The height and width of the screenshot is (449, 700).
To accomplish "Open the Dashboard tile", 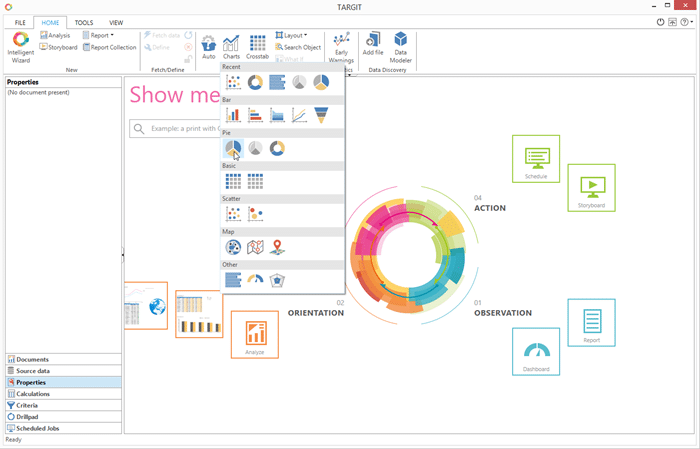I will coord(536,352).
